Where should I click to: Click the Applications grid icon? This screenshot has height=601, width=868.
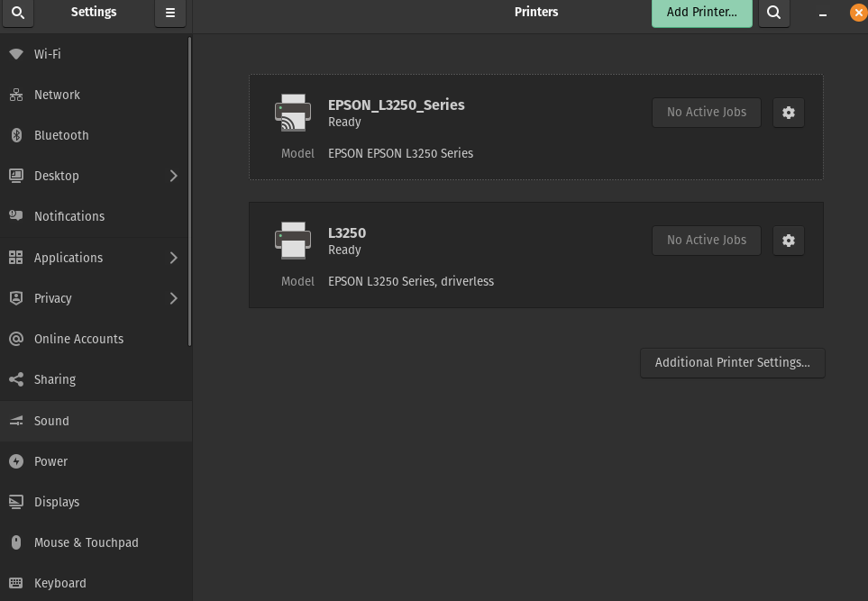point(16,258)
